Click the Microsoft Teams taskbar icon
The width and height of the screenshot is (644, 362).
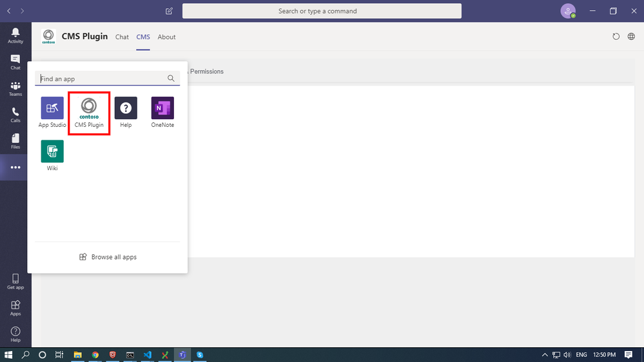tap(182, 355)
